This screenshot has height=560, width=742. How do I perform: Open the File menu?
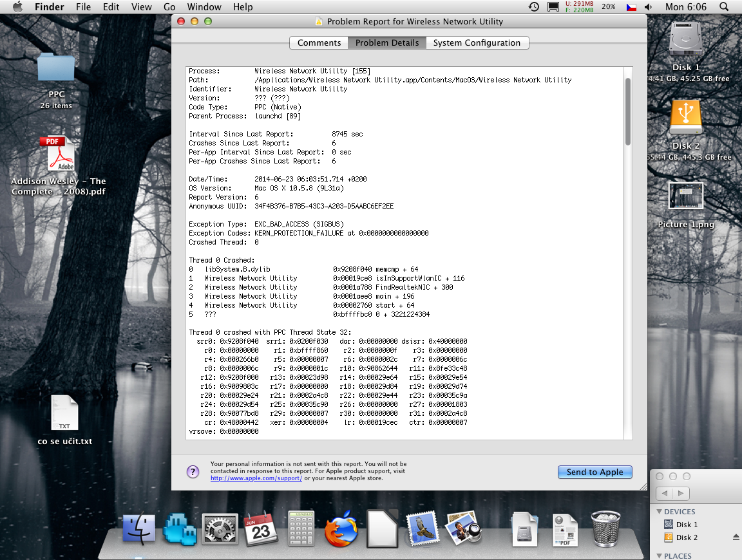[x=83, y=6]
